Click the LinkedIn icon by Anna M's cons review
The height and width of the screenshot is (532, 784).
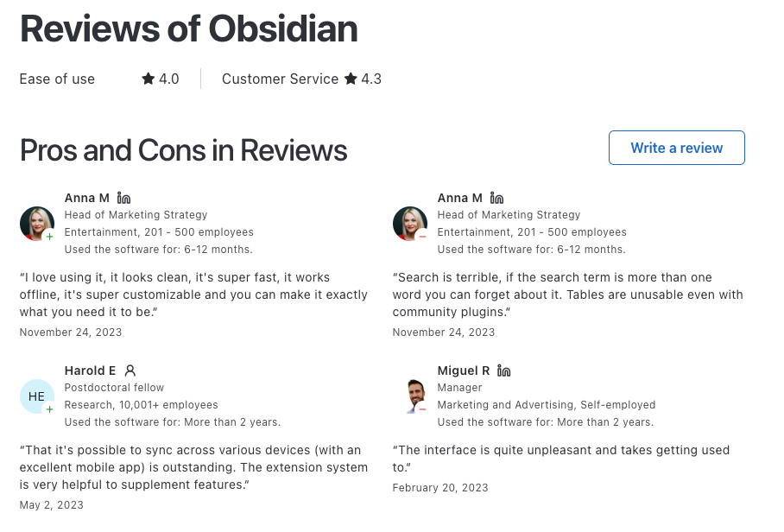point(496,198)
